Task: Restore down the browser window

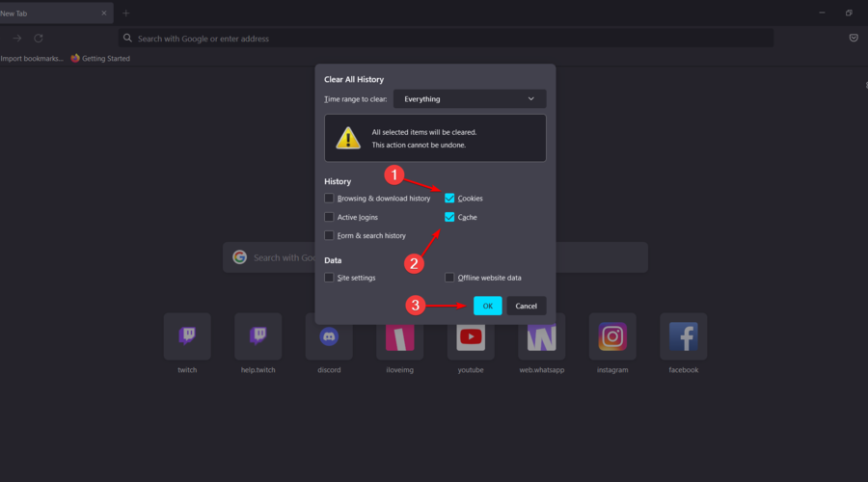Action: (x=849, y=13)
